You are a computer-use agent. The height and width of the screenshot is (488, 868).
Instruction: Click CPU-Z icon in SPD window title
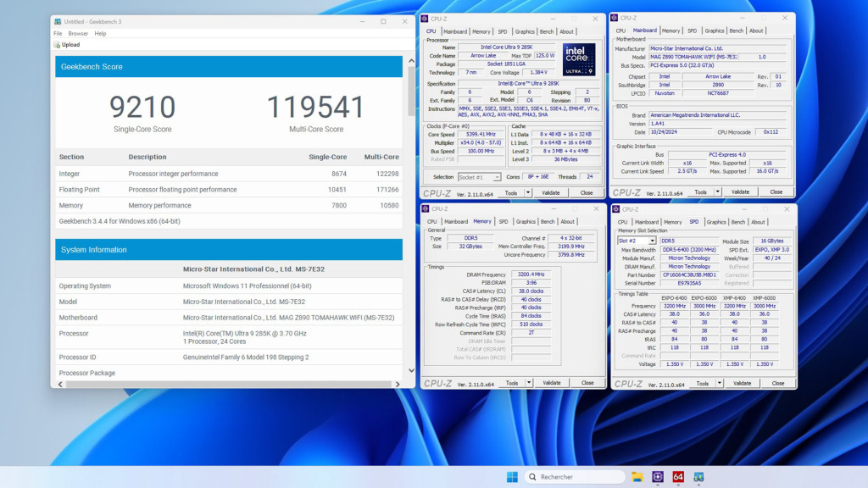615,209
